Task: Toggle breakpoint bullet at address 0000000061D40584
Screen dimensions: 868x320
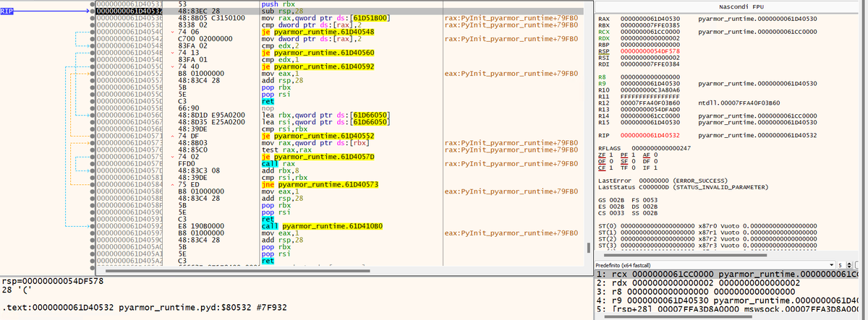Action: [93, 184]
